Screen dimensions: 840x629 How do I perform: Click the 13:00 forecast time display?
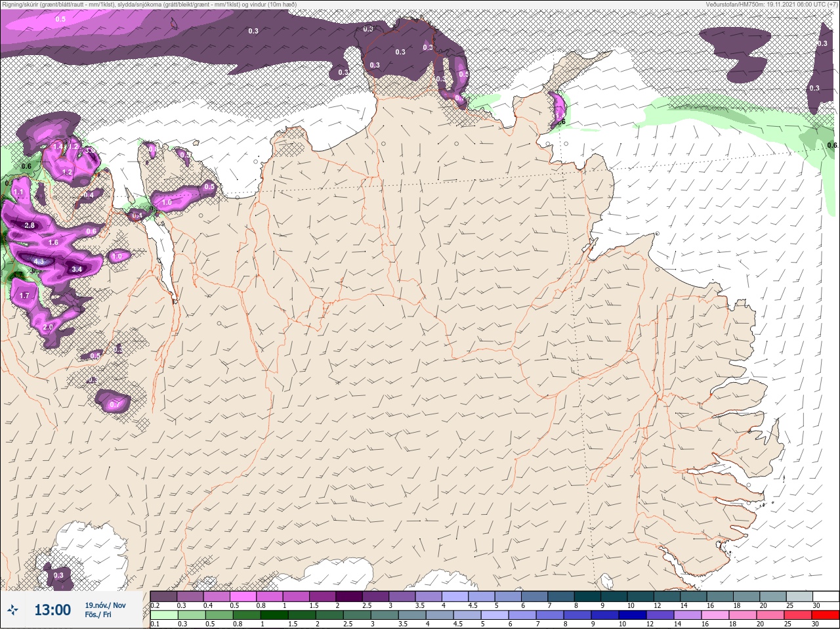click(x=52, y=610)
